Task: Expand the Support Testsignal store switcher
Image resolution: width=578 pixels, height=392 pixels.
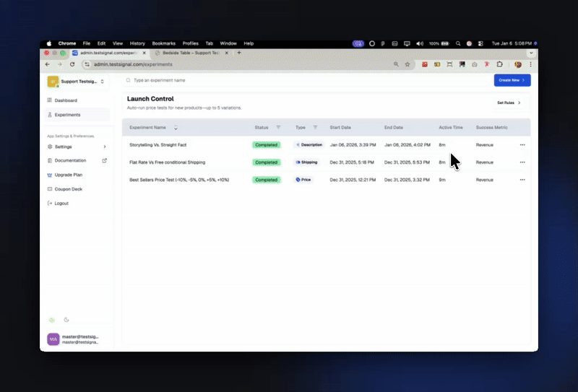Action: coord(102,82)
